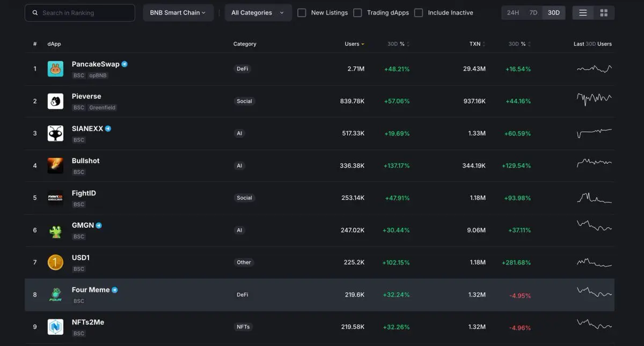644x346 pixels.
Task: Click the Pieverse dApp logo
Action: coord(55,101)
